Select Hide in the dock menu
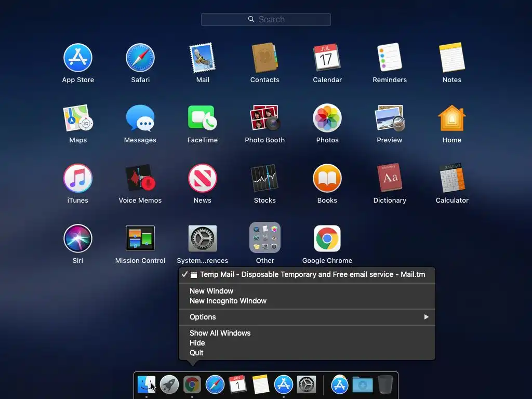The width and height of the screenshot is (532, 399). coord(307,343)
